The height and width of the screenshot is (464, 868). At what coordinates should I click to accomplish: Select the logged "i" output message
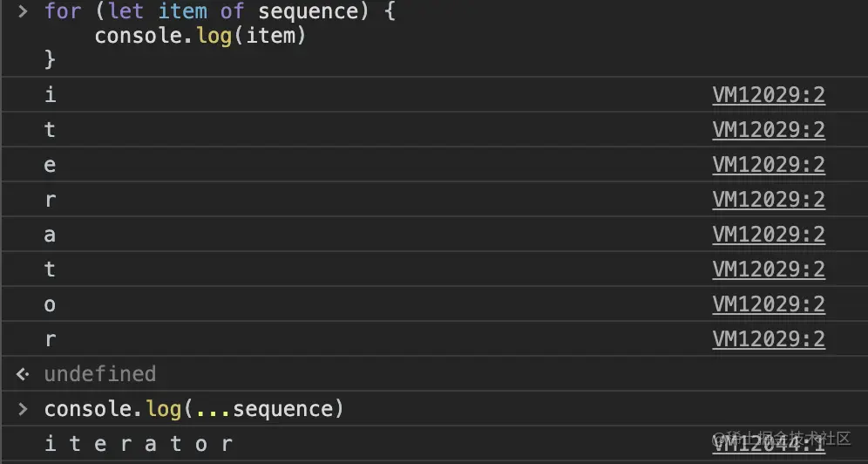point(50,95)
